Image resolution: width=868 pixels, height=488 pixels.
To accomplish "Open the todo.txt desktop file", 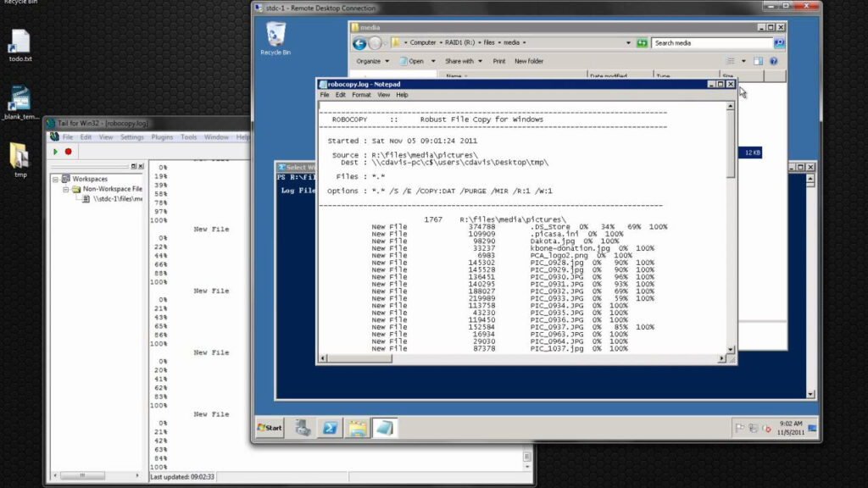I will point(20,46).
